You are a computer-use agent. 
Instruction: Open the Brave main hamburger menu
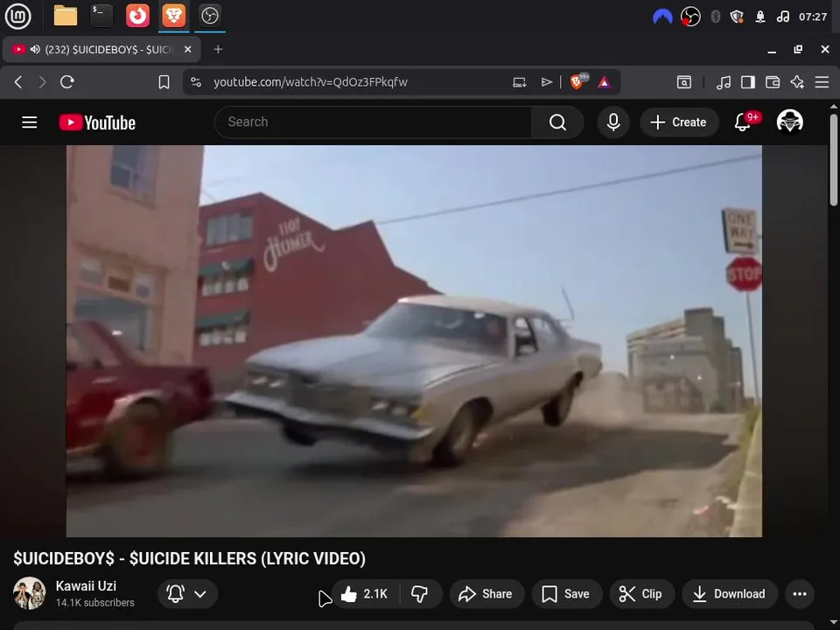(822, 82)
